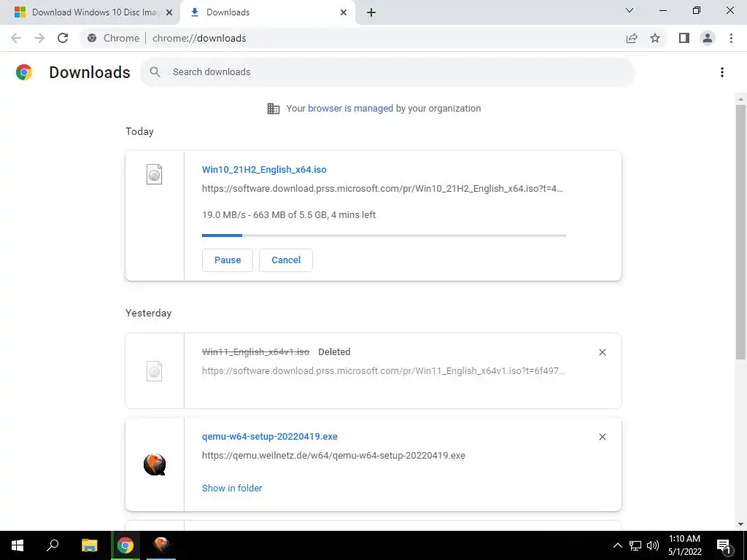This screenshot has width=747, height=560.
Task: Click the scrollbar down arrow
Action: (740, 524)
